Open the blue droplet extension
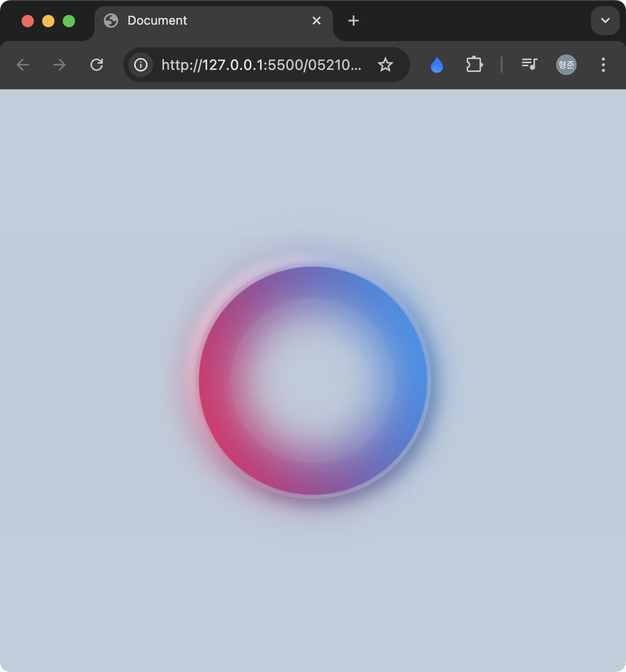This screenshot has height=672, width=626. click(x=437, y=65)
